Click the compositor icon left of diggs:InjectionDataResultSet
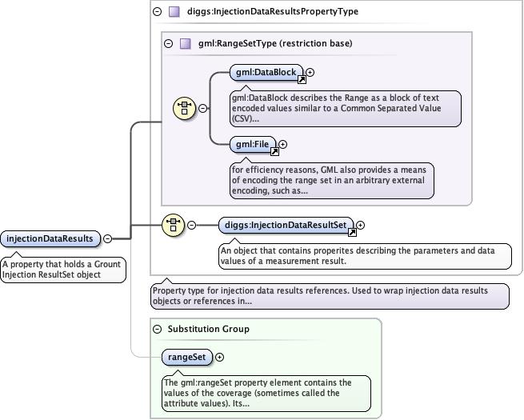Screen dimensions: 524x420 pyautogui.click(x=174, y=225)
